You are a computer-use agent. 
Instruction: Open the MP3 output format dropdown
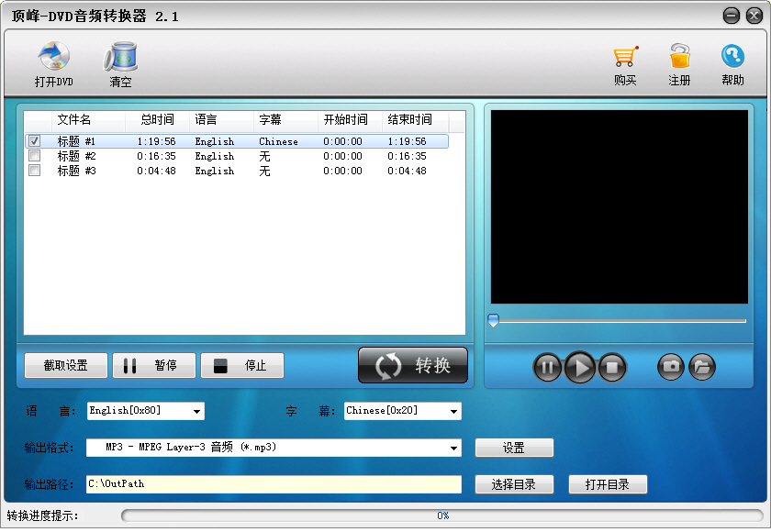456,448
